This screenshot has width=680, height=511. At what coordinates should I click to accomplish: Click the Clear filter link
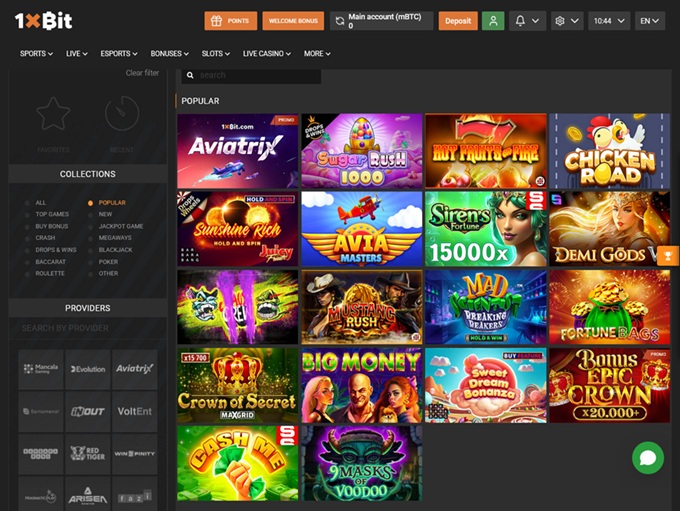[142, 73]
